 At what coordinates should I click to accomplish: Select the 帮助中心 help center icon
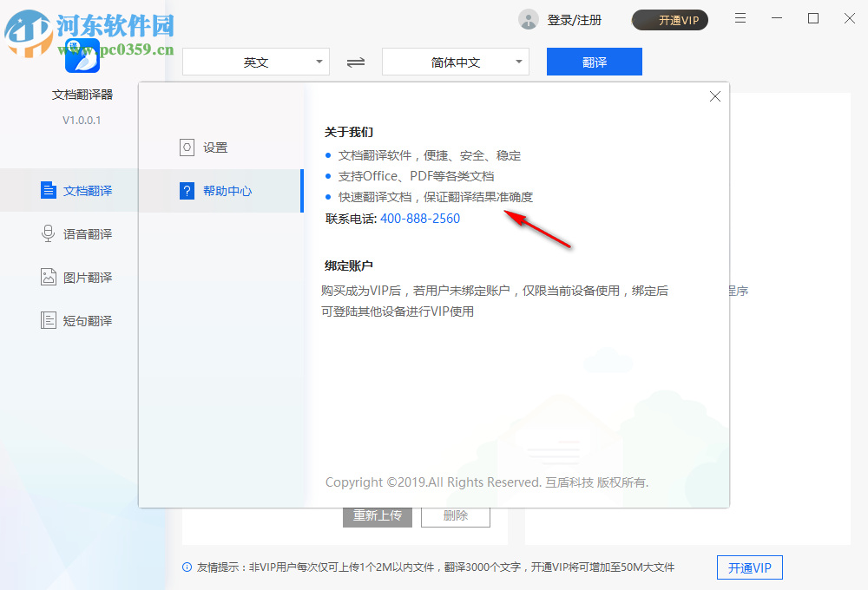(x=187, y=191)
